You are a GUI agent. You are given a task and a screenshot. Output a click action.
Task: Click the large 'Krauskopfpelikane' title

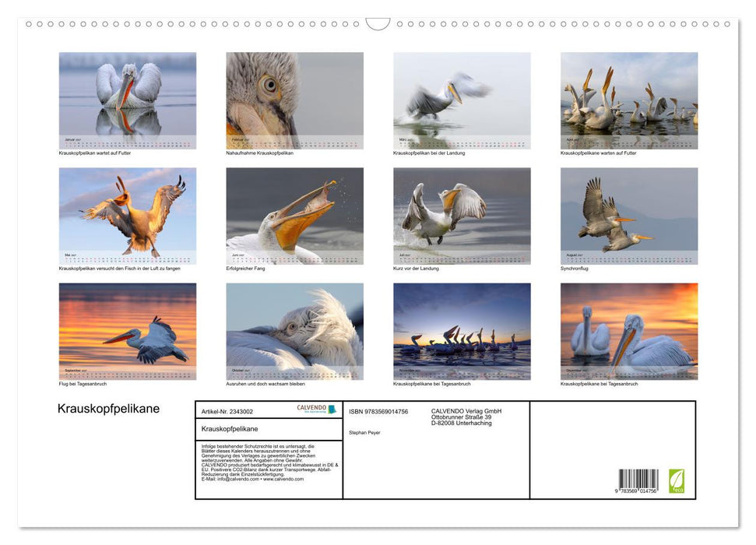point(108,409)
